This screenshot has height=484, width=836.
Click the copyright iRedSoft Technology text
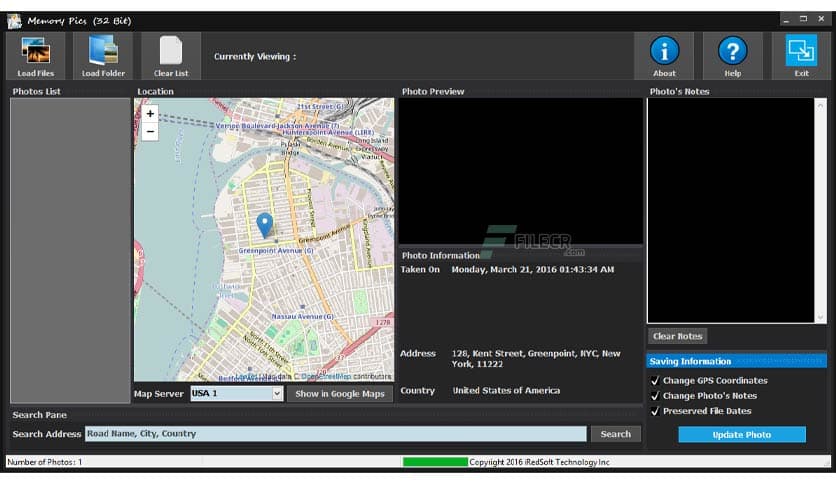[539, 462]
